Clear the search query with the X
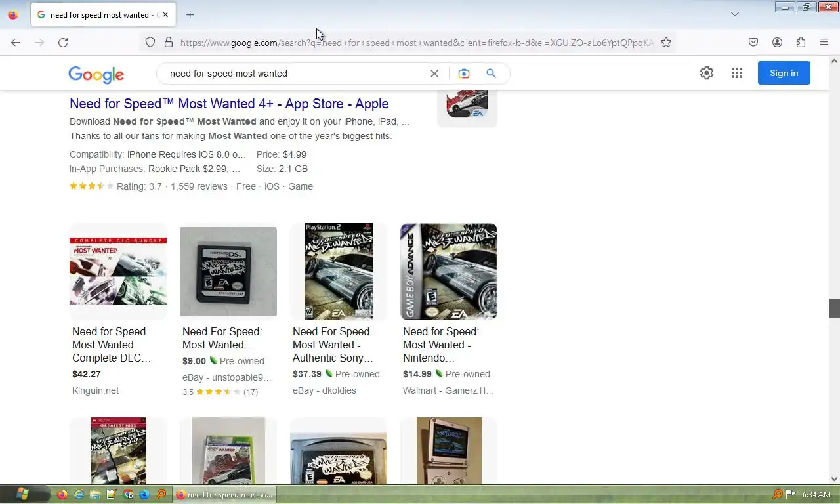 click(x=434, y=73)
